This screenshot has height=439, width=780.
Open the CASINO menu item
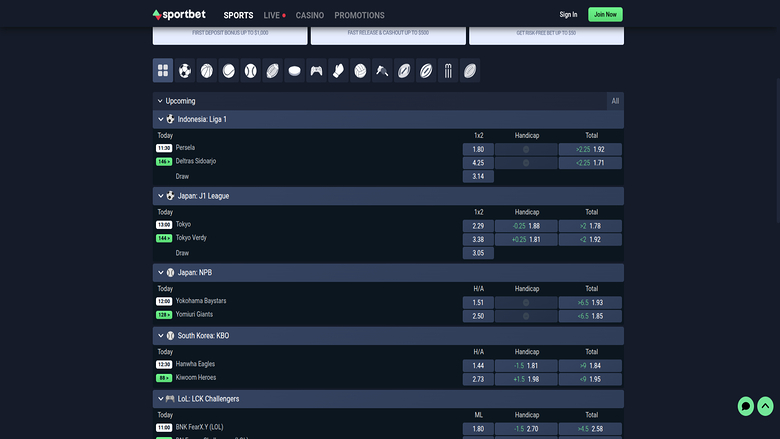(x=309, y=15)
